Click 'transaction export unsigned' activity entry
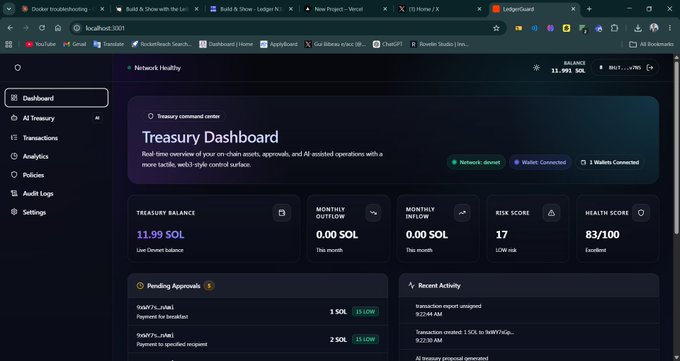The height and width of the screenshot is (361, 680). point(529,310)
